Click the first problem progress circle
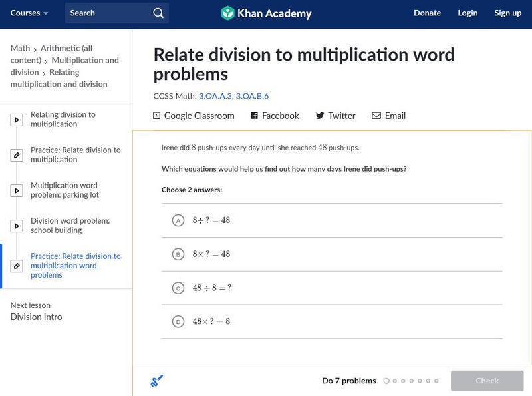 pos(386,381)
